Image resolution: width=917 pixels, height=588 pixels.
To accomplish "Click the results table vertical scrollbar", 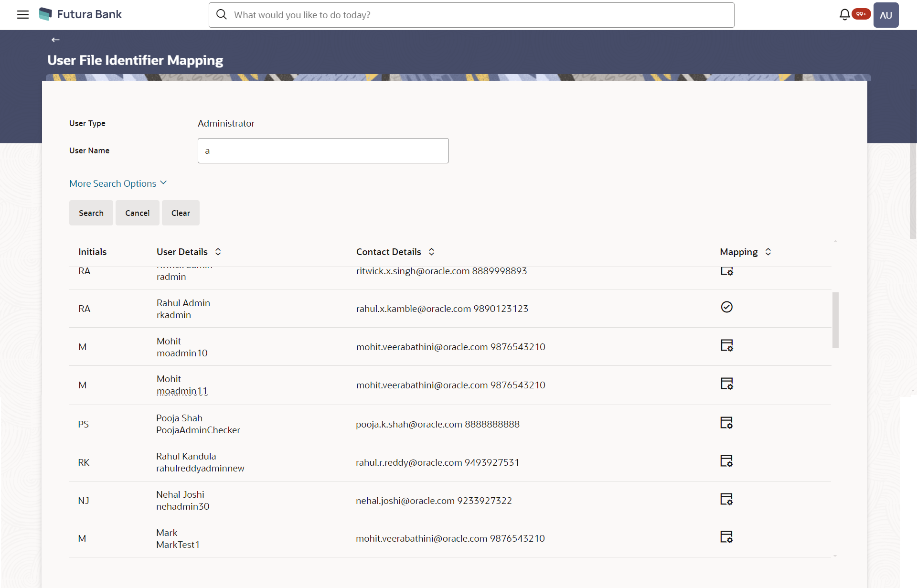I will [x=835, y=320].
